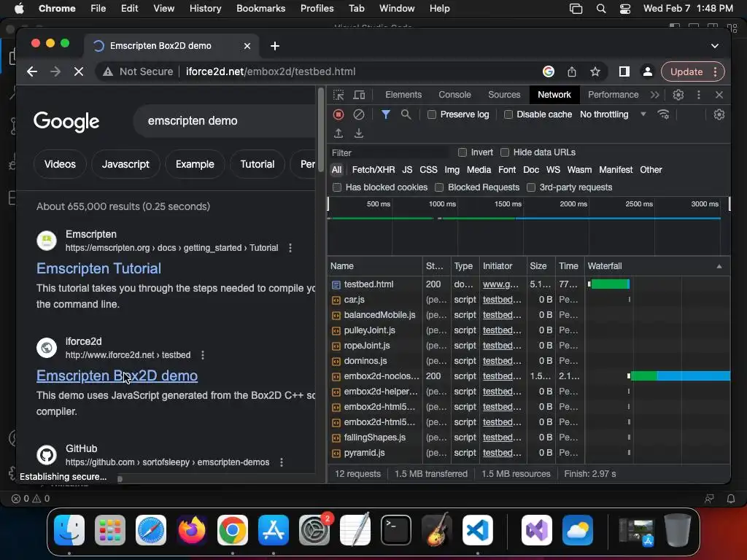Share this page icon in address bar
The image size is (747, 560).
572,71
